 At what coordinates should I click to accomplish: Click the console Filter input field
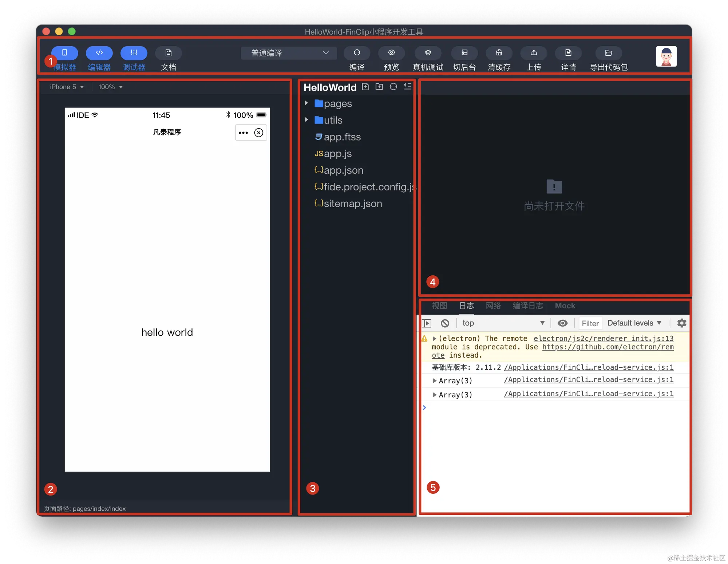tap(590, 323)
